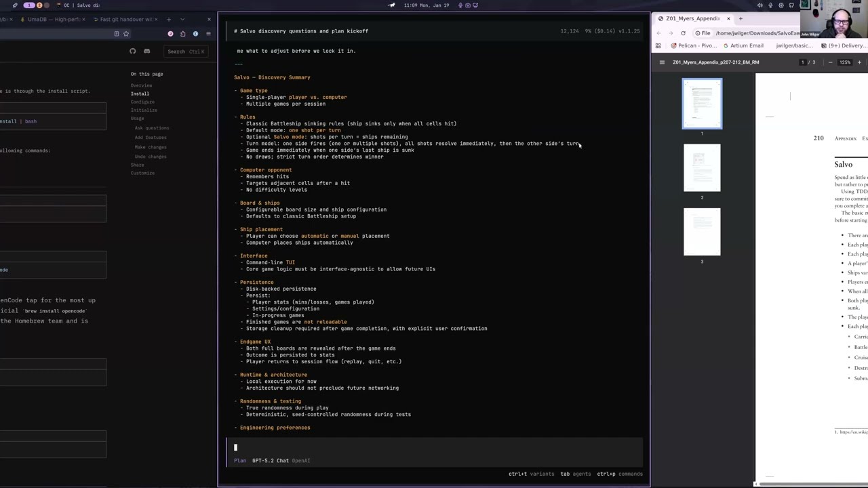
Task: Click the PDF zoom 125% field
Action: [845, 62]
